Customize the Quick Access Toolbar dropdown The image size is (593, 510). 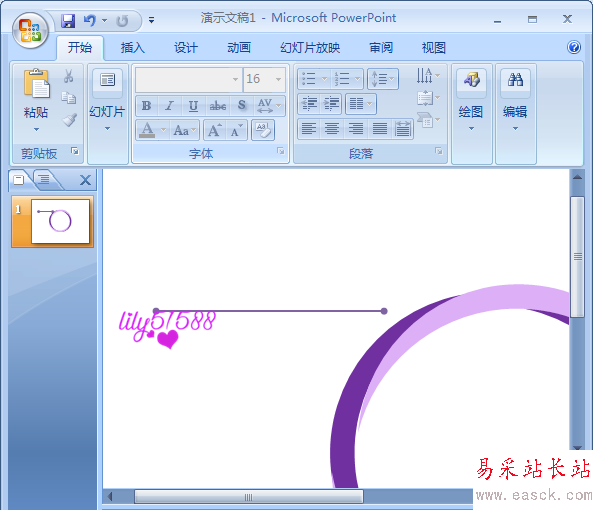pos(151,20)
